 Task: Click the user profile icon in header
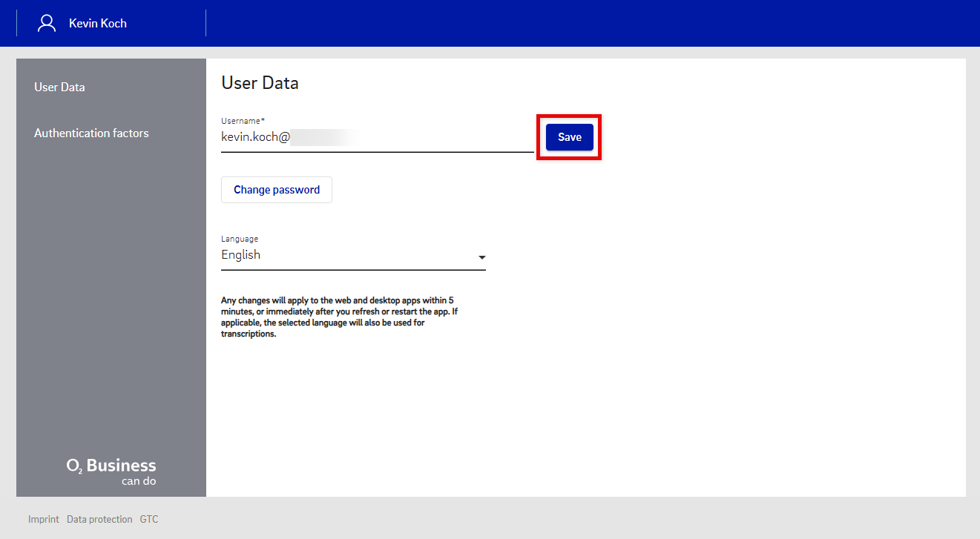[47, 23]
